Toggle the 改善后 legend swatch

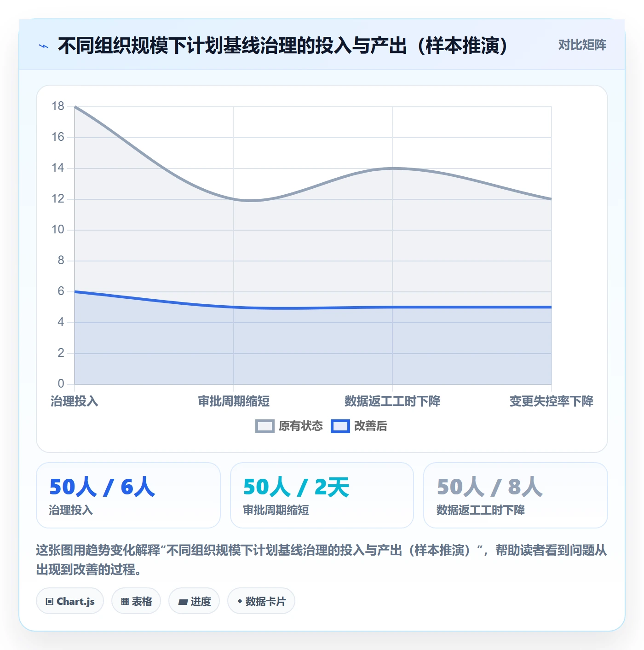pyautogui.click(x=340, y=426)
